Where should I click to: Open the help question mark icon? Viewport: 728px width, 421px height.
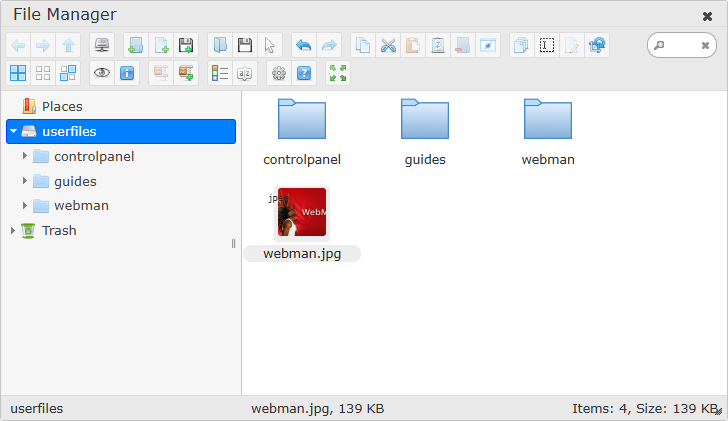pyautogui.click(x=304, y=73)
